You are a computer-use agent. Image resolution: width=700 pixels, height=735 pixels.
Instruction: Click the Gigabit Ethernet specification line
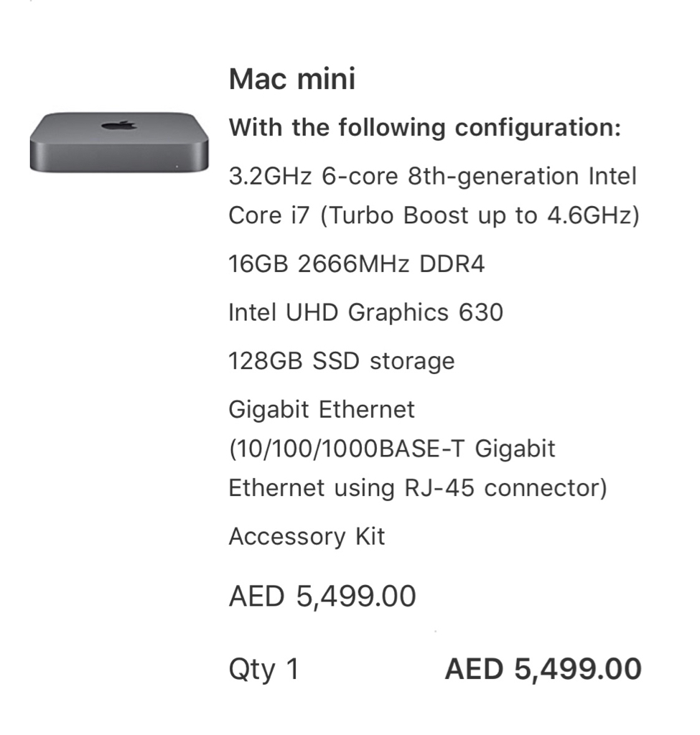tap(321, 410)
